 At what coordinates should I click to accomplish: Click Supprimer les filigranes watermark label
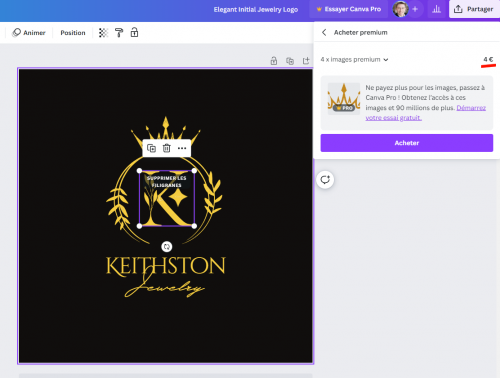pos(166,182)
